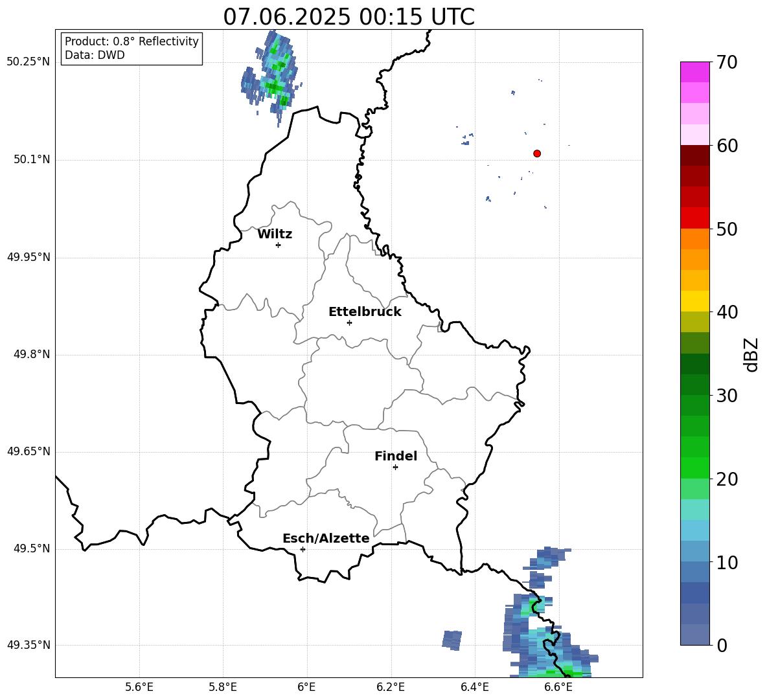Click the 6.2°E longitude label

pyautogui.click(x=391, y=687)
